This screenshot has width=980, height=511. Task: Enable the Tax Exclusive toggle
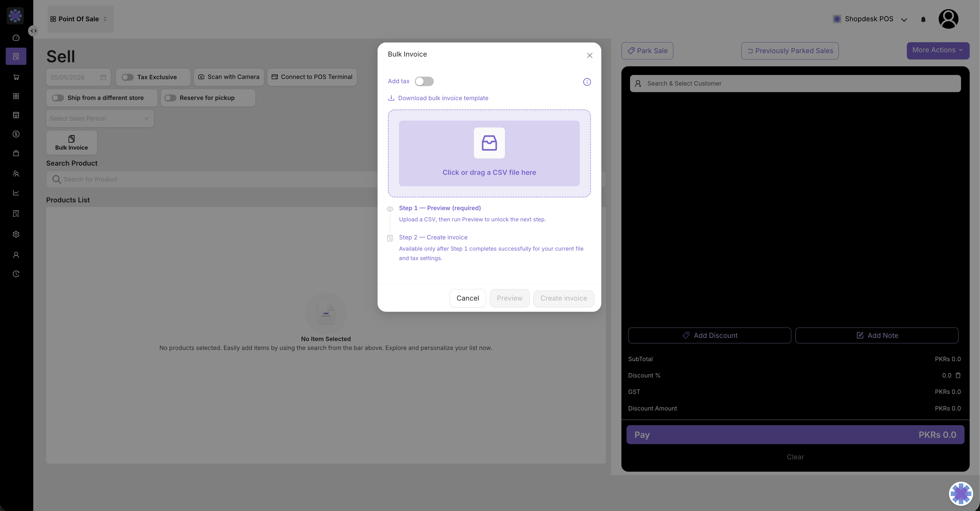pos(127,77)
